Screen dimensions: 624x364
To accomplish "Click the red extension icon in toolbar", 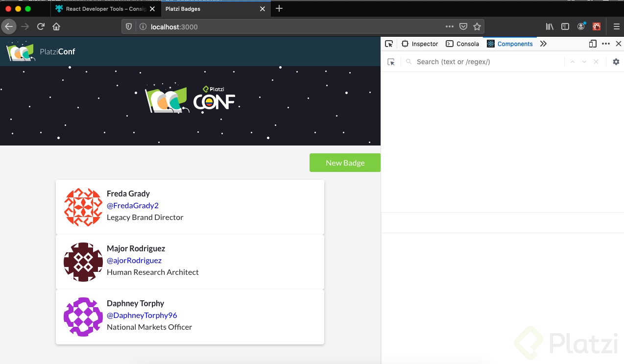I will click(x=597, y=26).
